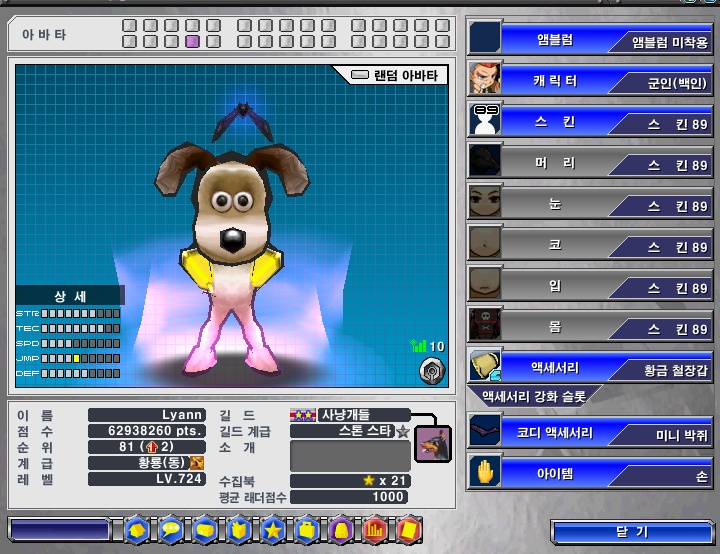Click the yellow hand item icon
This screenshot has height=554, width=720.
485,472
